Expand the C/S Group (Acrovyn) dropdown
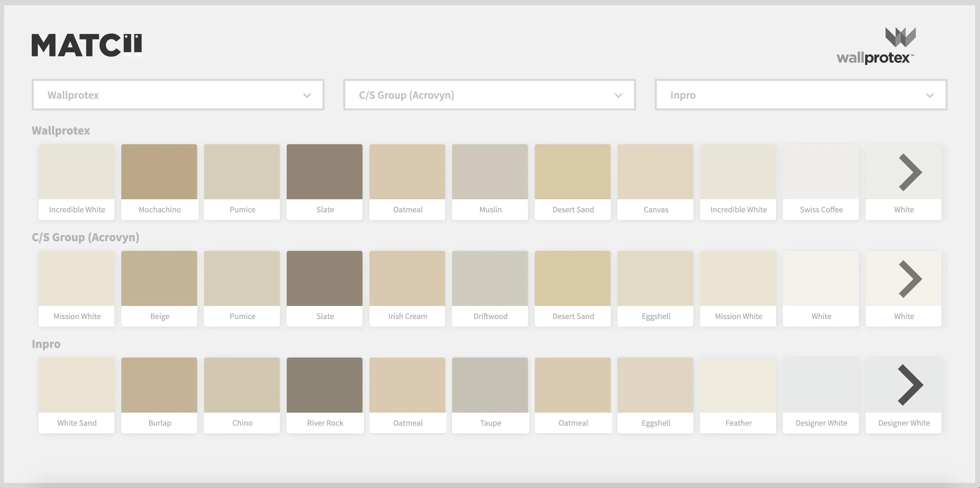This screenshot has height=488, width=980. tap(489, 95)
